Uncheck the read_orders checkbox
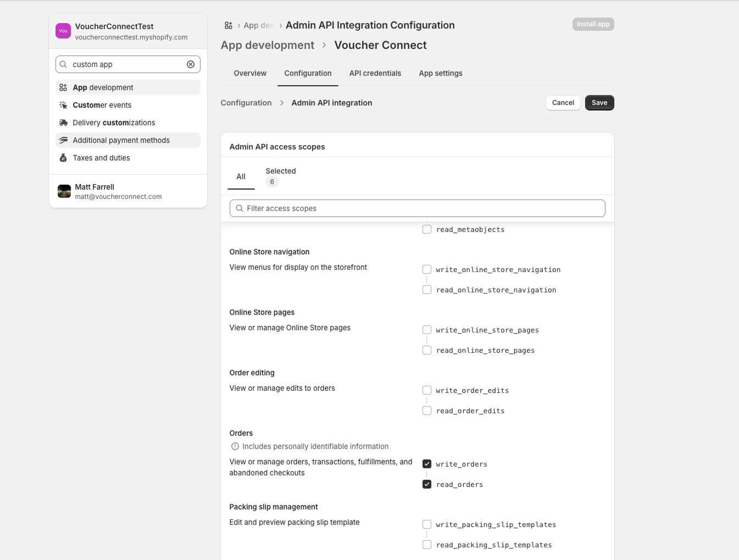 click(427, 484)
